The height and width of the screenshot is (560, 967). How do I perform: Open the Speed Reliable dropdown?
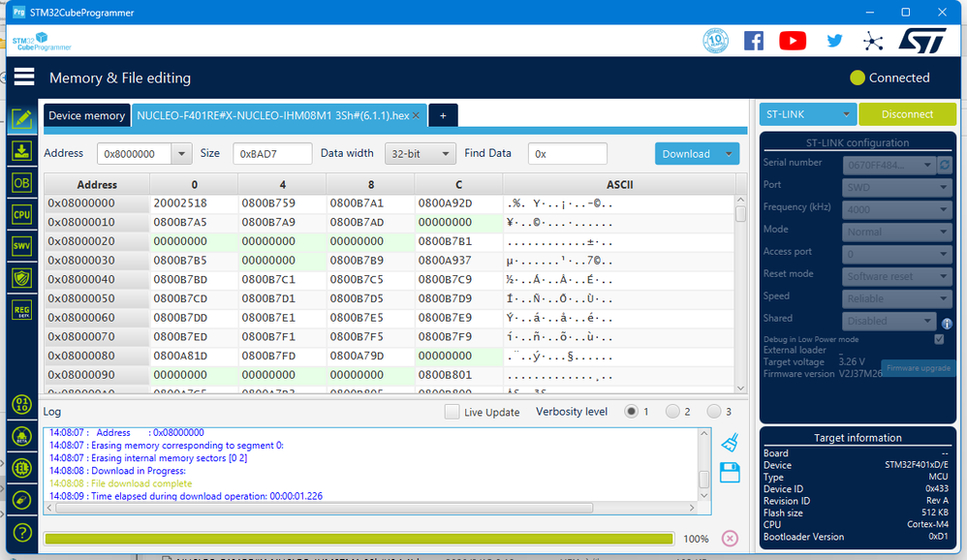coord(897,298)
